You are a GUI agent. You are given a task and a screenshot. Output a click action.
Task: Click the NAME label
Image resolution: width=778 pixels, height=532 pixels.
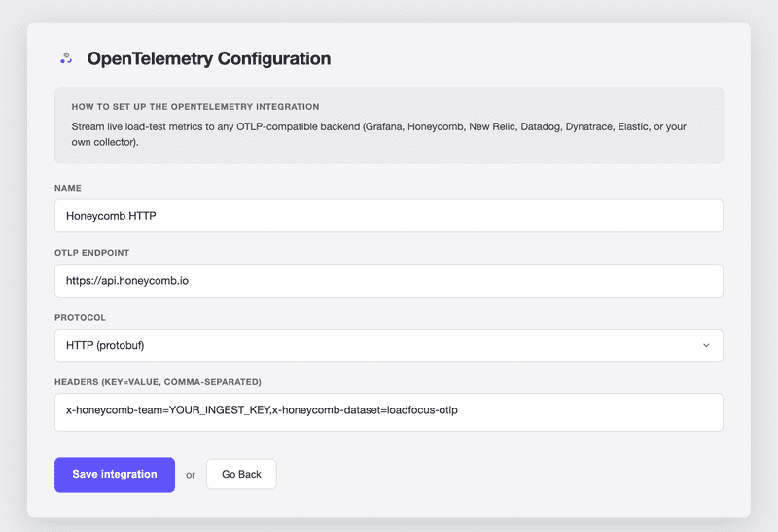coord(68,188)
